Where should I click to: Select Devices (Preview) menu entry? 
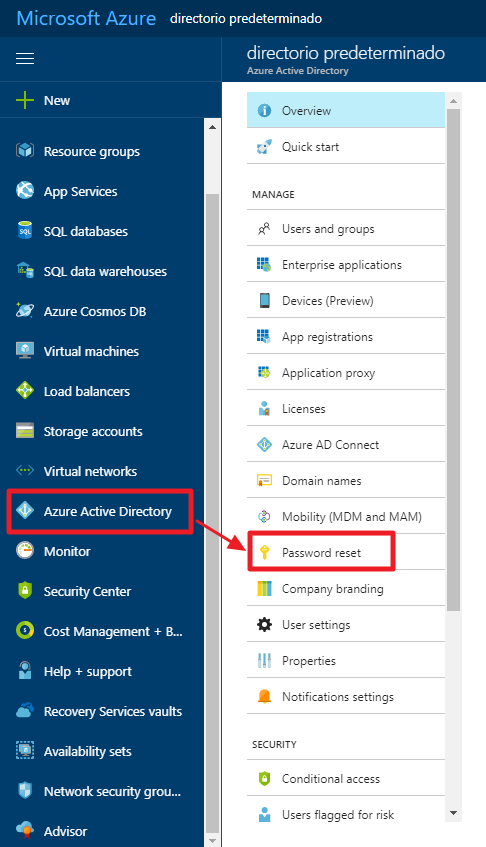pos(346,300)
